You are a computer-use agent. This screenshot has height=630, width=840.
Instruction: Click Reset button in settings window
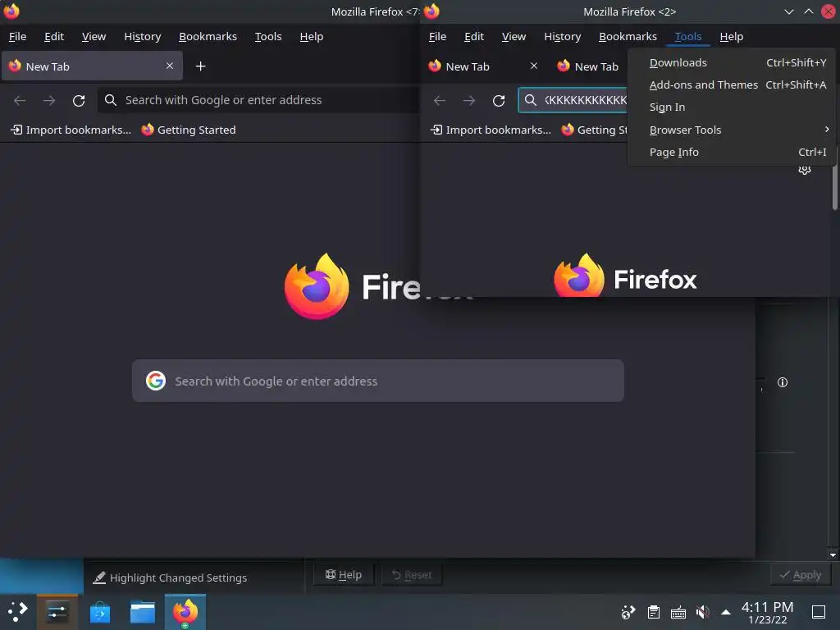[412, 575]
